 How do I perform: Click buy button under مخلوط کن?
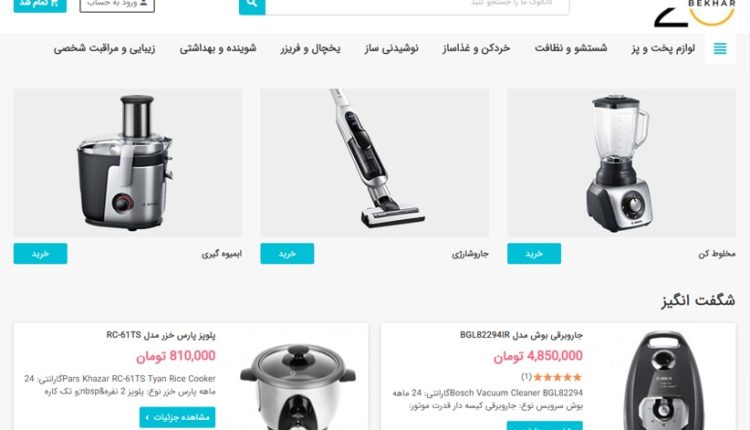tap(534, 254)
